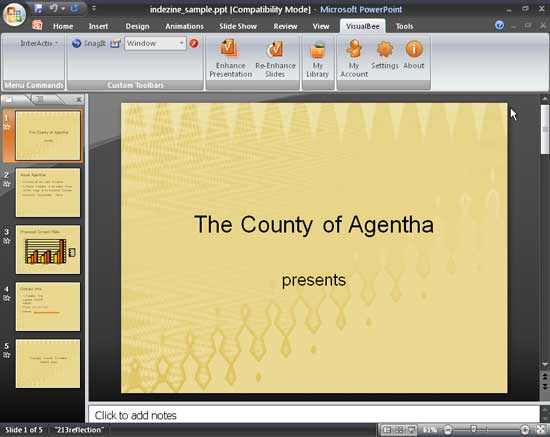Redo the last action in Quick Access
Image resolution: width=550 pixels, height=437 pixels.
point(74,8)
